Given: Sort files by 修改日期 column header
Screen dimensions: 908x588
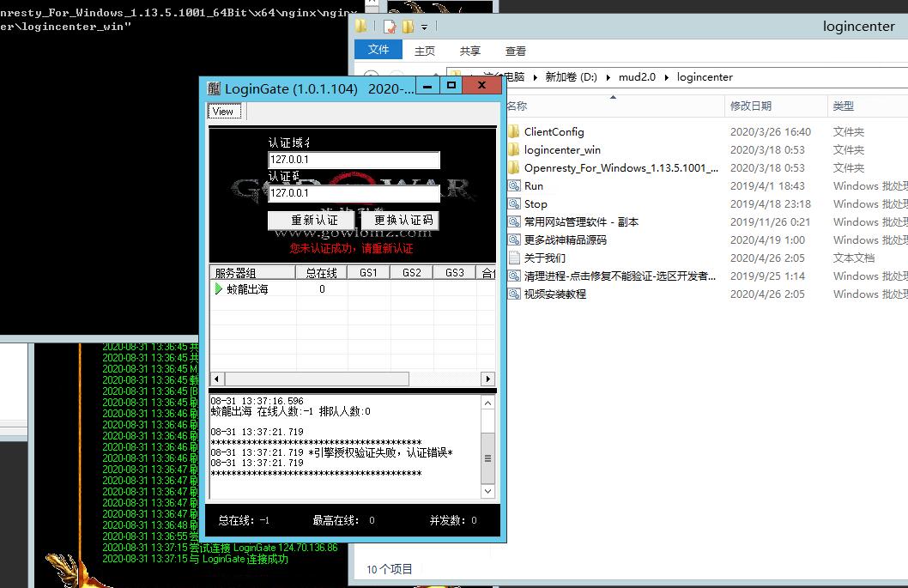Looking at the screenshot, I should [751, 106].
